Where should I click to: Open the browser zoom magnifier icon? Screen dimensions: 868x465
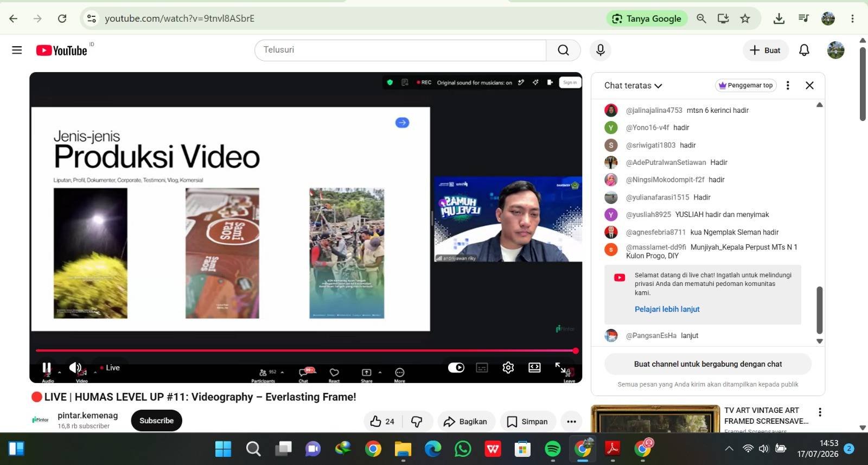[x=701, y=18]
